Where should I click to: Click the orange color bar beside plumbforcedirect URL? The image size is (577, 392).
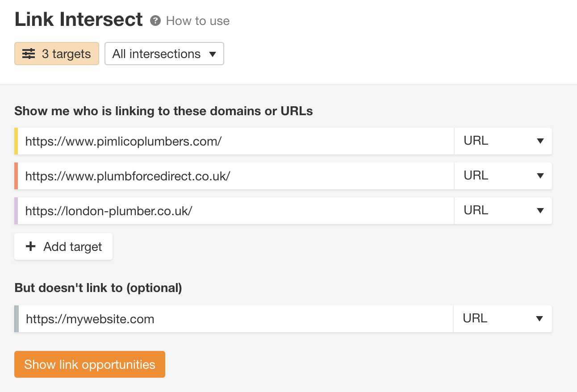click(x=16, y=175)
